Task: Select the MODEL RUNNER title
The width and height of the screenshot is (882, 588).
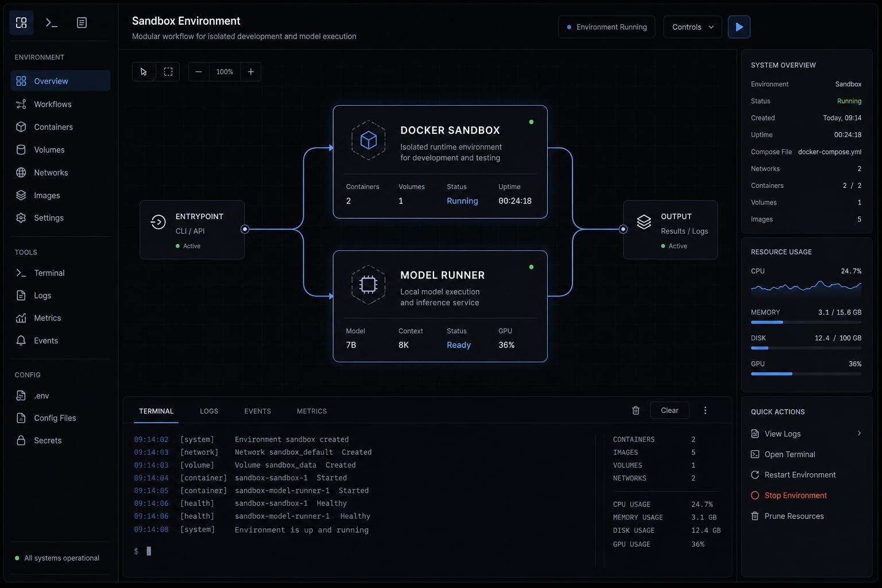Action: pyautogui.click(x=443, y=275)
